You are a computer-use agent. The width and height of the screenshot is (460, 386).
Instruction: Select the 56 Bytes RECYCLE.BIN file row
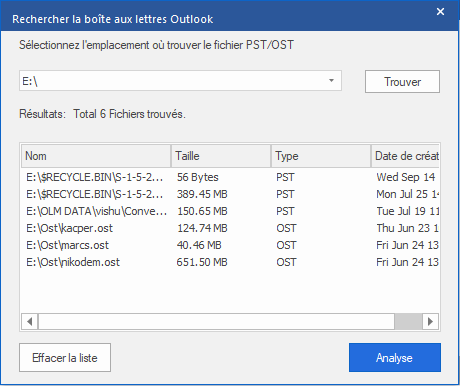point(230,177)
